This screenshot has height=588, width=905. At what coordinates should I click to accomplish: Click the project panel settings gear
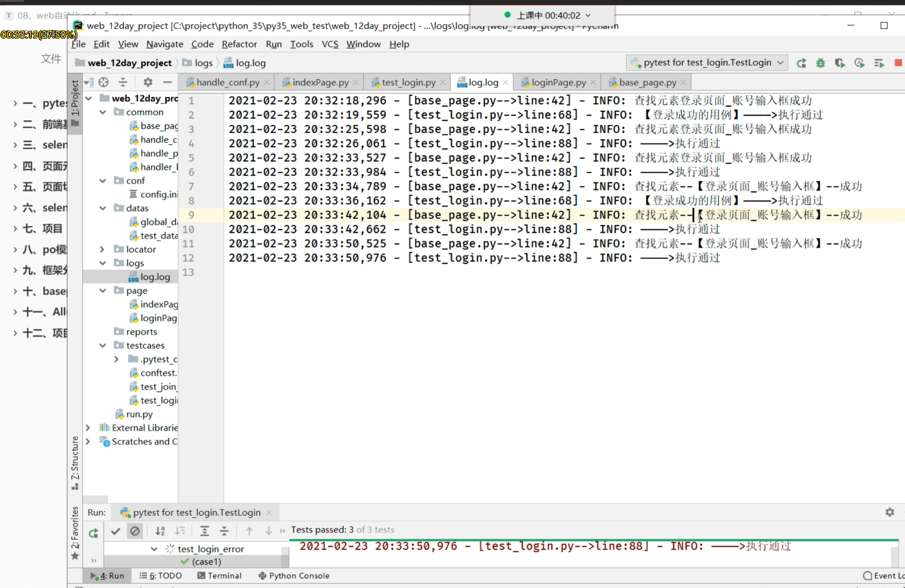[x=148, y=82]
